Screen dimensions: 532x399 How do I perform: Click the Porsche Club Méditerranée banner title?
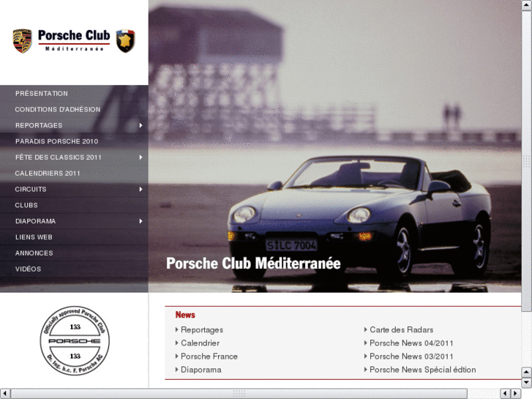253,264
